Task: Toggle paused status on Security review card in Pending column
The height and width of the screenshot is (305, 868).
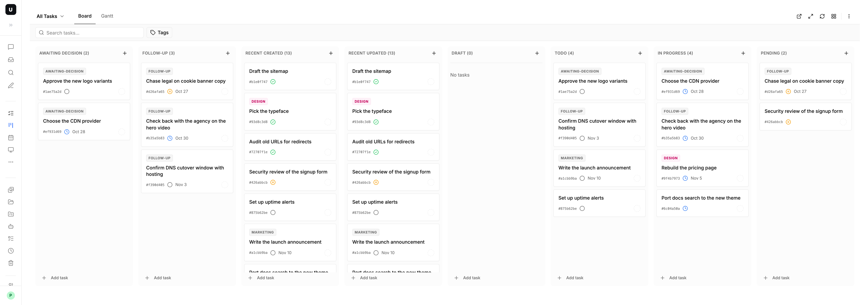Action: (788, 122)
